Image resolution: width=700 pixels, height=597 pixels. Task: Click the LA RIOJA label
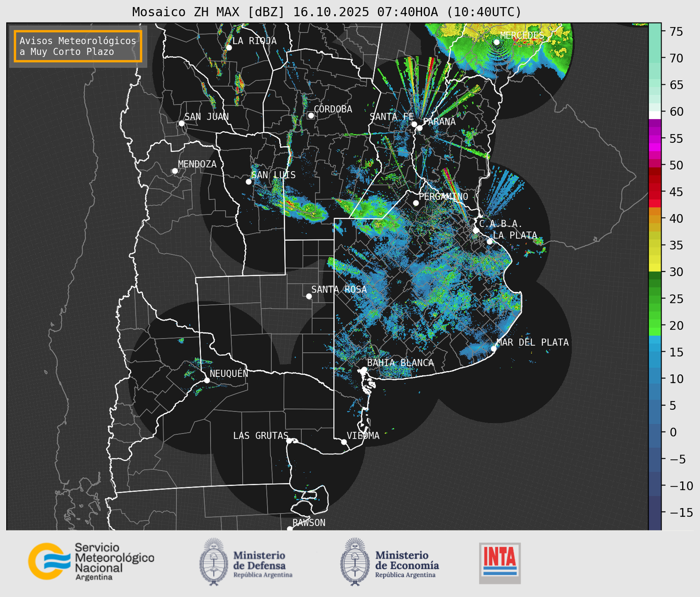click(x=254, y=41)
